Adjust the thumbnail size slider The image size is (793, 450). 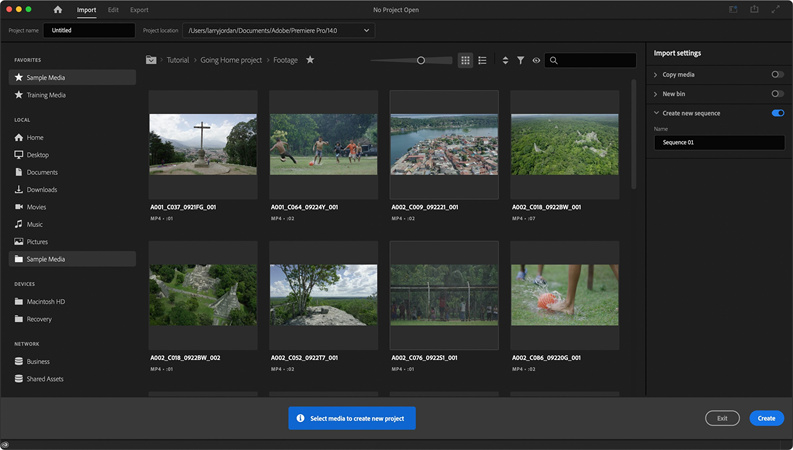coord(421,60)
